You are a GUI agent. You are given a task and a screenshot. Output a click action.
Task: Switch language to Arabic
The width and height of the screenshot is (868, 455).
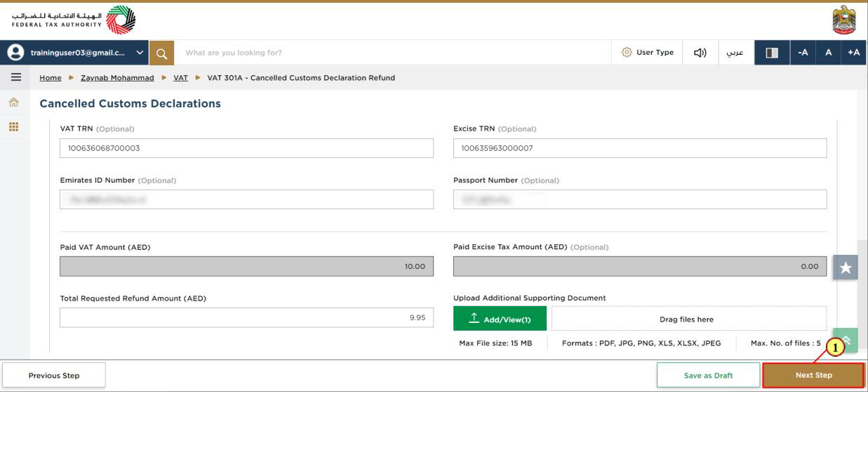tap(735, 53)
